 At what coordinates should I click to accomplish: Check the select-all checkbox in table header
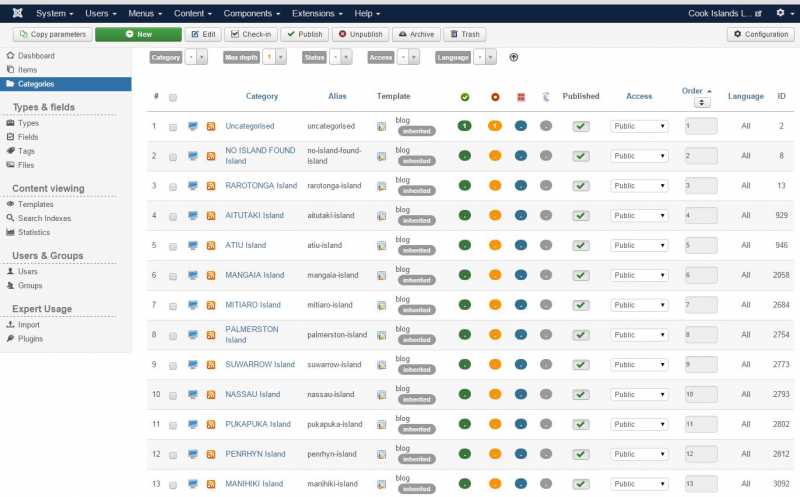[173, 97]
